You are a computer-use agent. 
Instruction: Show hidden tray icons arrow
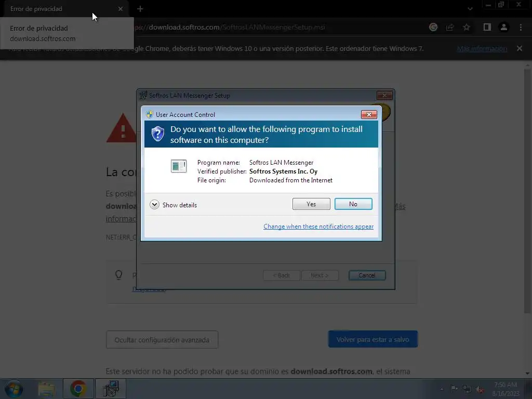point(442,389)
